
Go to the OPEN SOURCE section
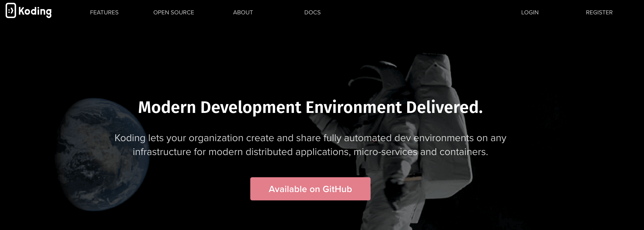[173, 12]
